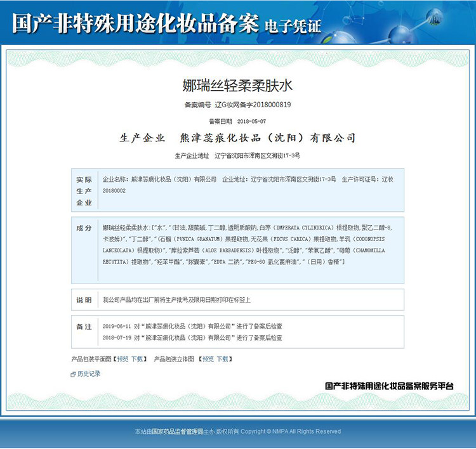Click the 实际生产企业 row label
Screen dimensions: 476x449
coord(84,191)
